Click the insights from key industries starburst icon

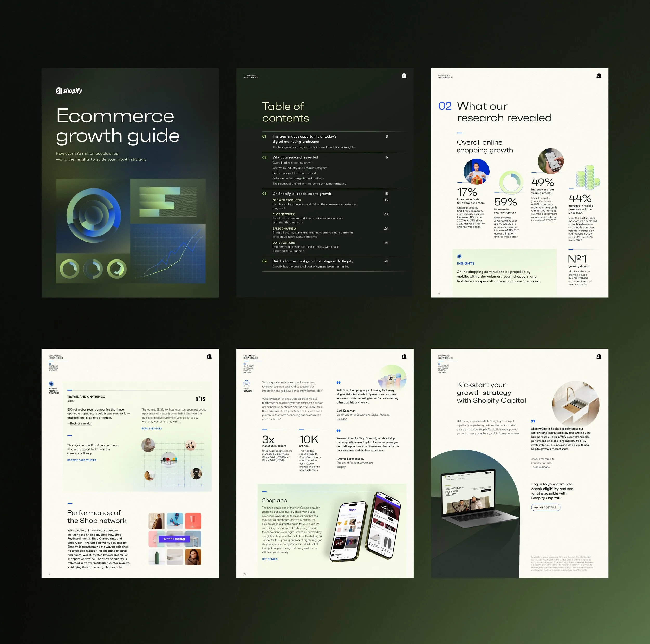[x=51, y=384]
